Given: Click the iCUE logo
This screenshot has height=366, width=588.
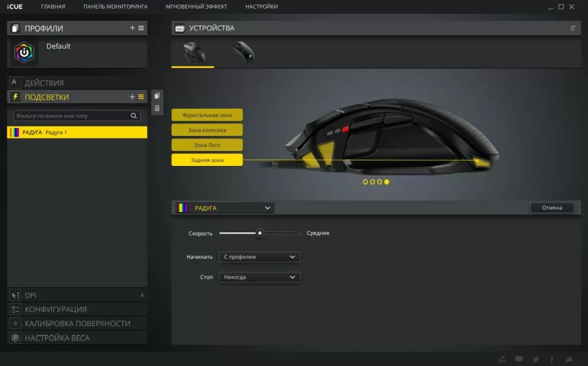Looking at the screenshot, I should [x=14, y=6].
